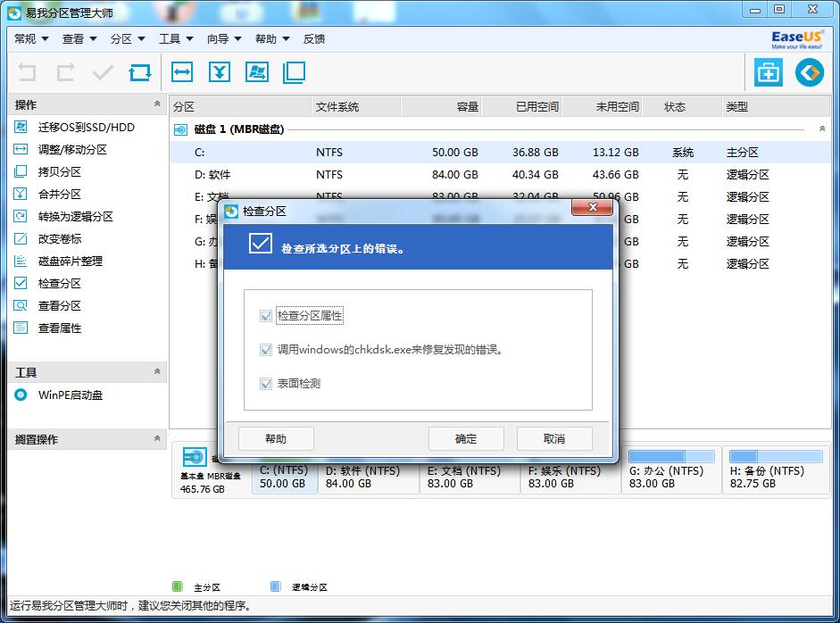Open the 工具 menu dropdown

coord(176,39)
